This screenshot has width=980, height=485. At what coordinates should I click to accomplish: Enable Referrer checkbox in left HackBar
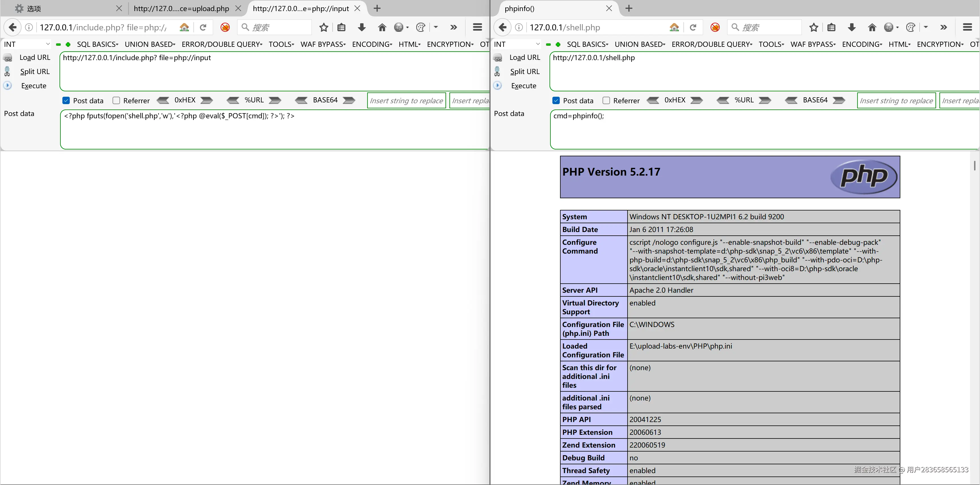117,100
